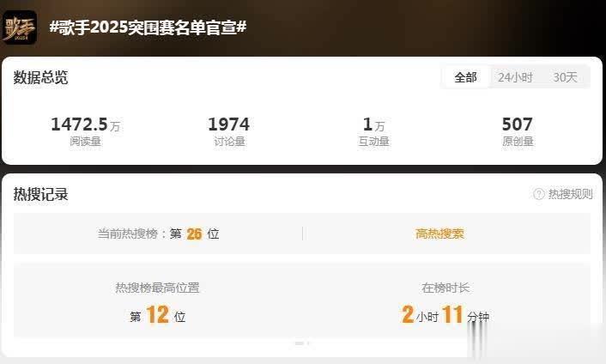The image size is (606, 364).
Task: Click the 1472.5万 阅读量 statistic
Action: (86, 131)
